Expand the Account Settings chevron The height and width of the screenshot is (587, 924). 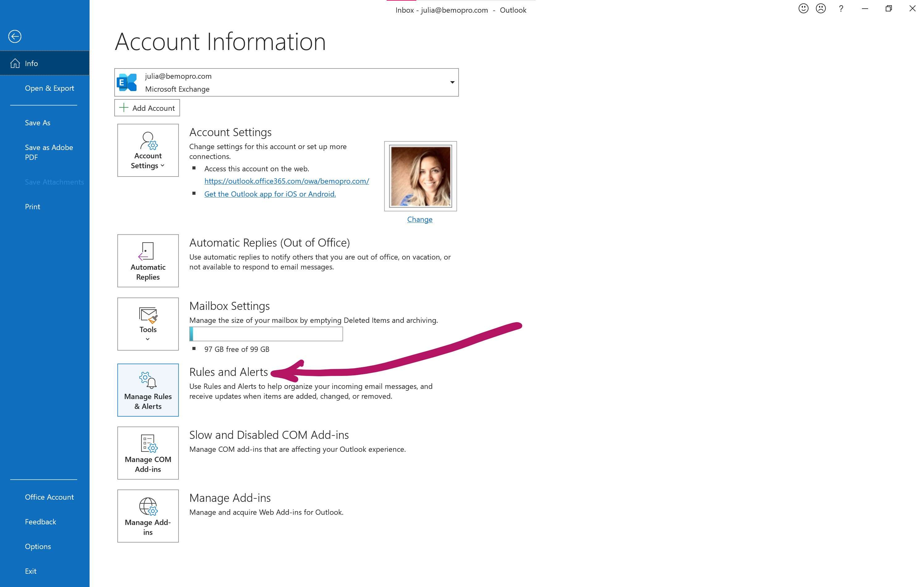pos(163,166)
